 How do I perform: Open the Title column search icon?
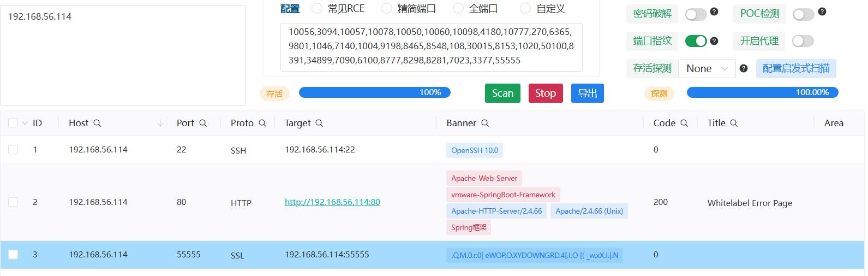pos(734,124)
